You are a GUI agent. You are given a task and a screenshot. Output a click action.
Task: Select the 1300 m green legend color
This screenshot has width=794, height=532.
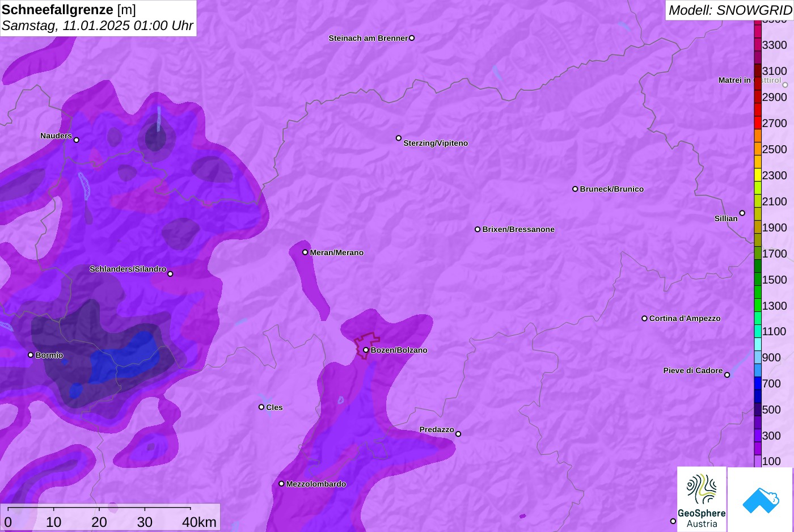coord(758,305)
